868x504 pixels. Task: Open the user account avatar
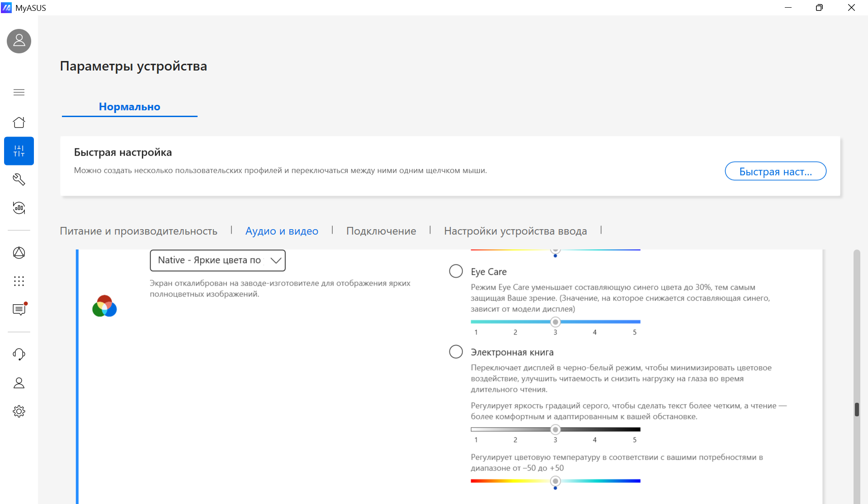click(x=19, y=41)
